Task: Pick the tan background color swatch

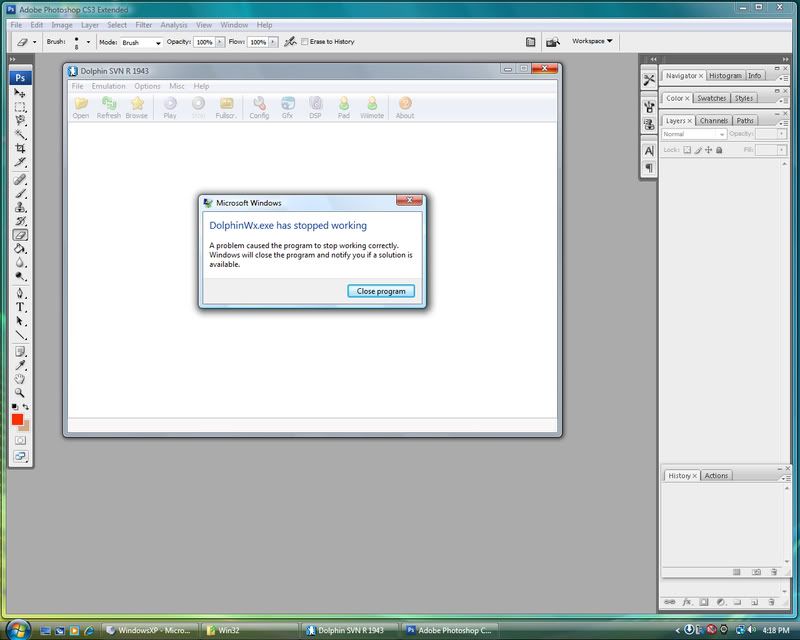Action: 25,426
